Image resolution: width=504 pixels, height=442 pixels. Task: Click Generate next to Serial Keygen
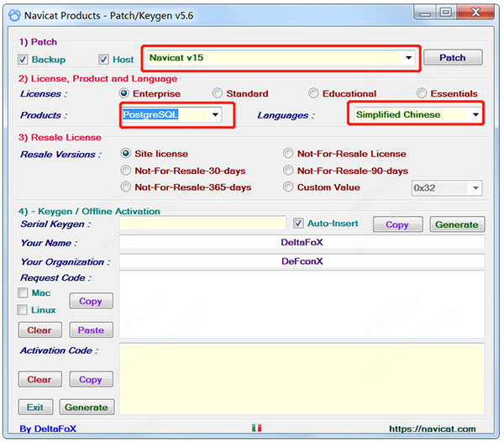coord(457,224)
